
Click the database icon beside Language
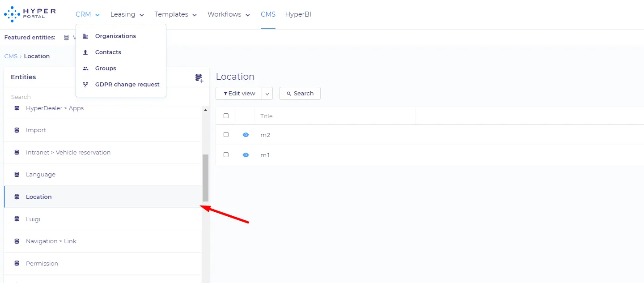click(x=17, y=175)
